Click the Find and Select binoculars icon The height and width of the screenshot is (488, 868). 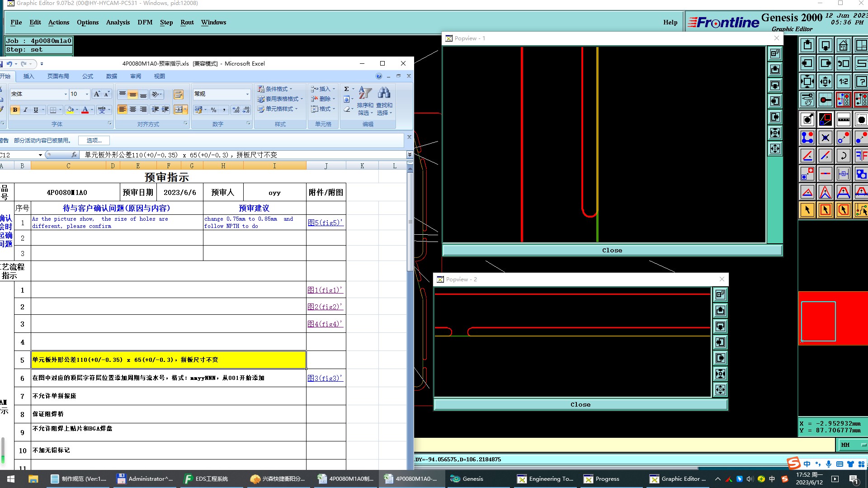point(384,93)
